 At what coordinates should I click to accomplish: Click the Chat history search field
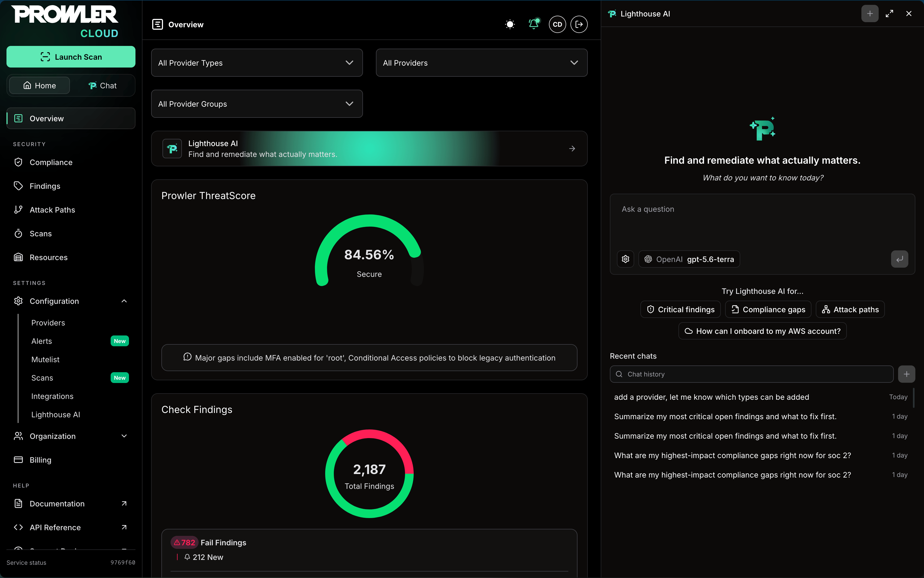[751, 374]
